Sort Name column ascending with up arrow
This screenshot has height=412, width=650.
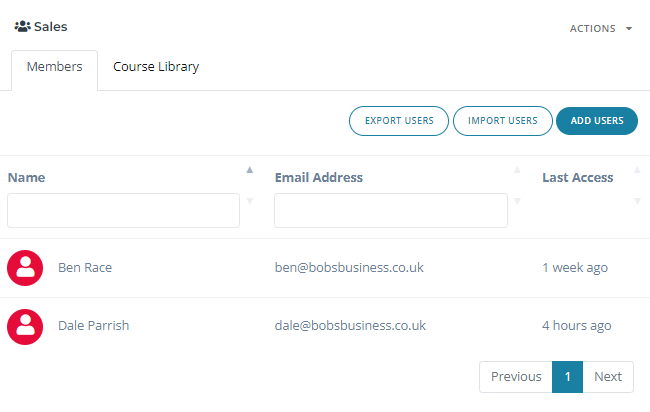(250, 170)
